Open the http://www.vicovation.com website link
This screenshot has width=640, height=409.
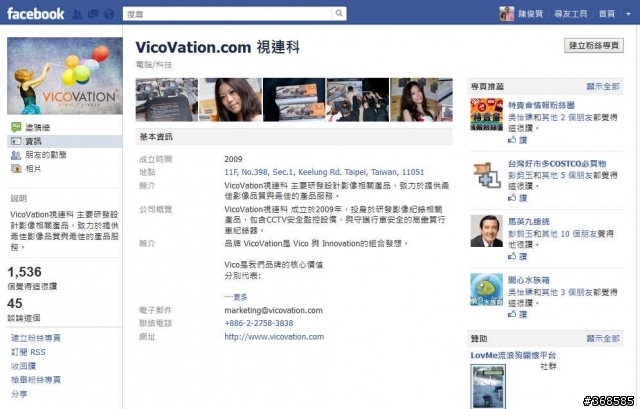click(274, 337)
